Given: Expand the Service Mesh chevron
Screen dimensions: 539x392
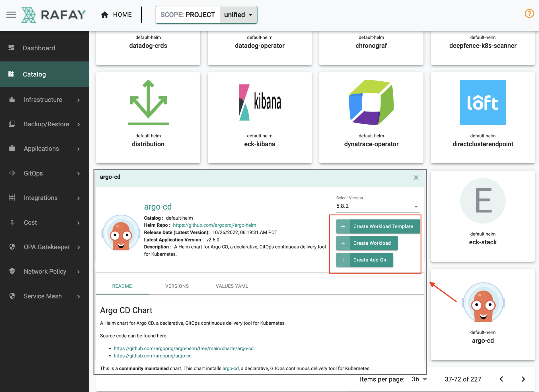Looking at the screenshot, I should pyautogui.click(x=79, y=296).
